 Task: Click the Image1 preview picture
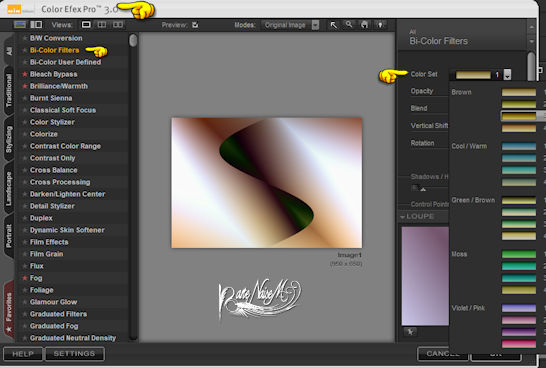tap(267, 183)
